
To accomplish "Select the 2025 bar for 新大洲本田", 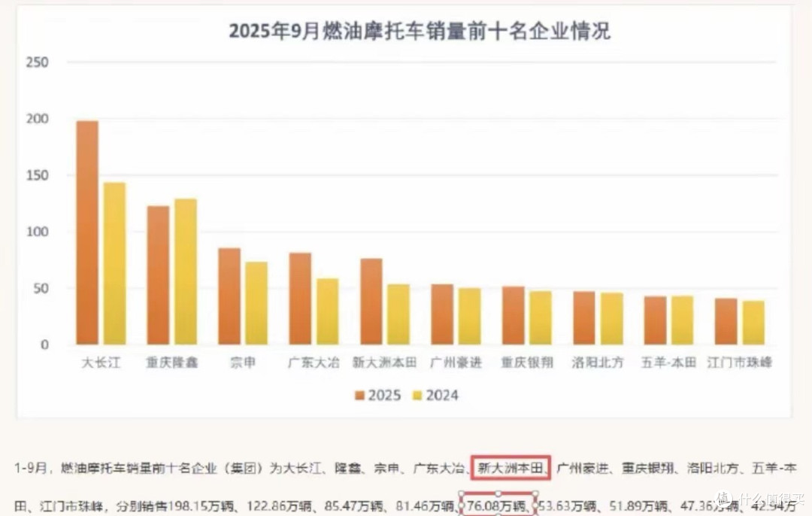I will [371, 302].
